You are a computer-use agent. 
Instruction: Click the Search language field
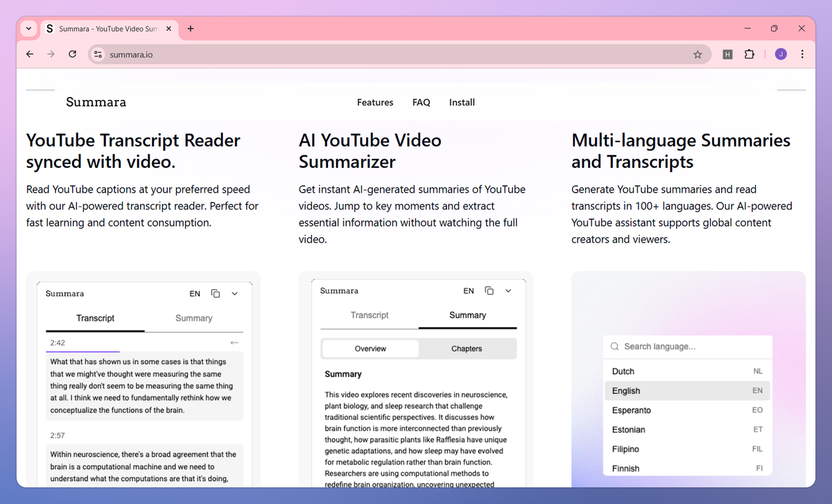tap(688, 347)
